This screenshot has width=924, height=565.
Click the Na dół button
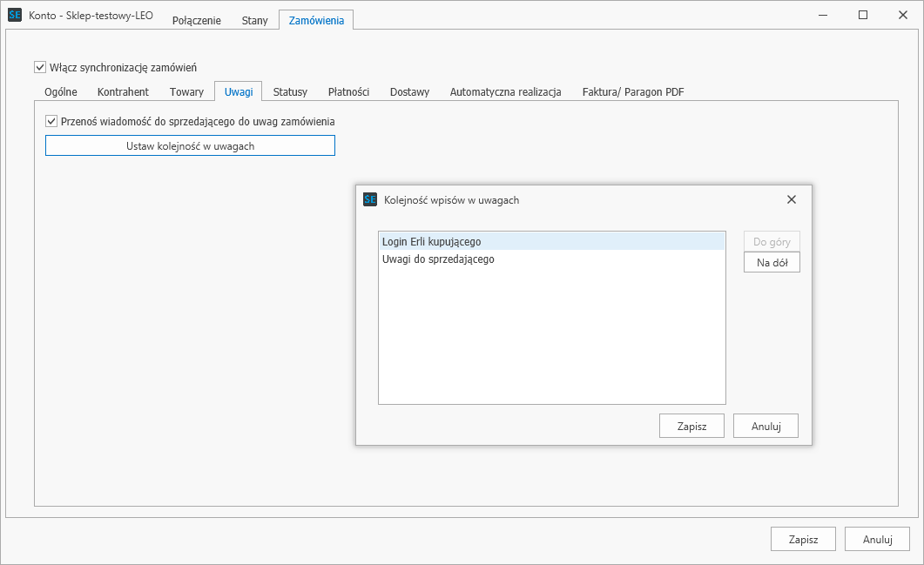point(772,263)
